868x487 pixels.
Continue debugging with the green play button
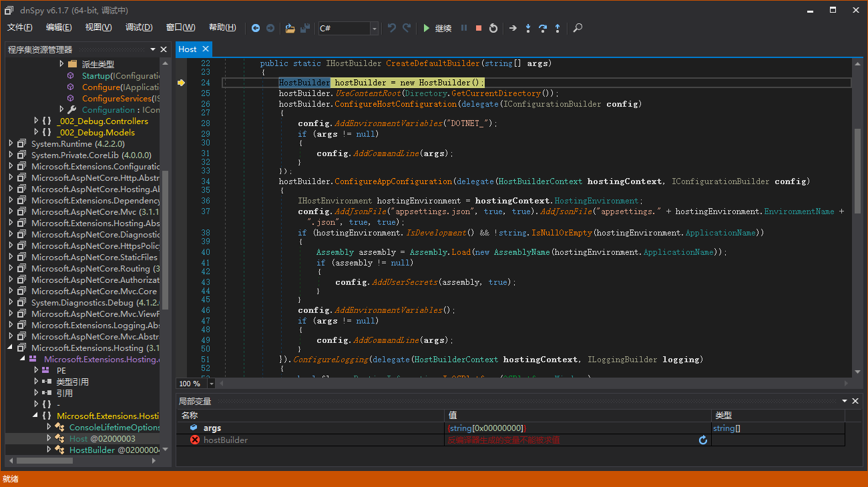tap(427, 28)
